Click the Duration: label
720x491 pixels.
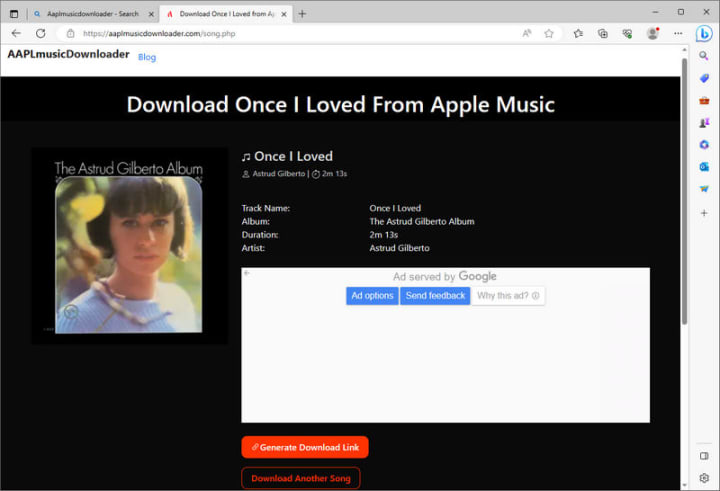(x=260, y=235)
